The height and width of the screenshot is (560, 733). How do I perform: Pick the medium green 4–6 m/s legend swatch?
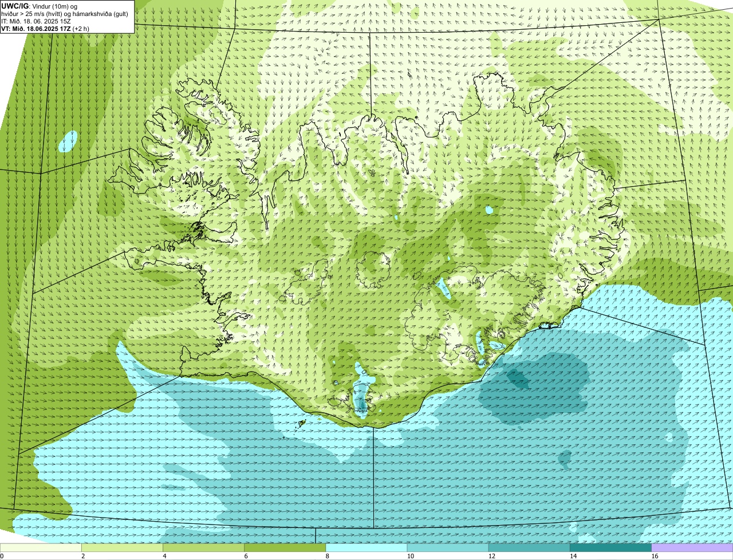point(203,547)
